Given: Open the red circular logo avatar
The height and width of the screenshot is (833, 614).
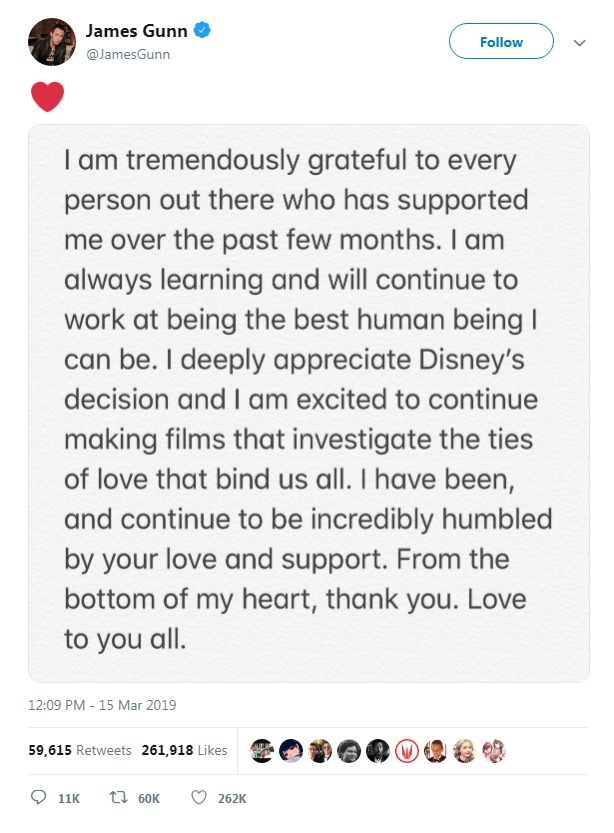Looking at the screenshot, I should pyautogui.click(x=407, y=751).
